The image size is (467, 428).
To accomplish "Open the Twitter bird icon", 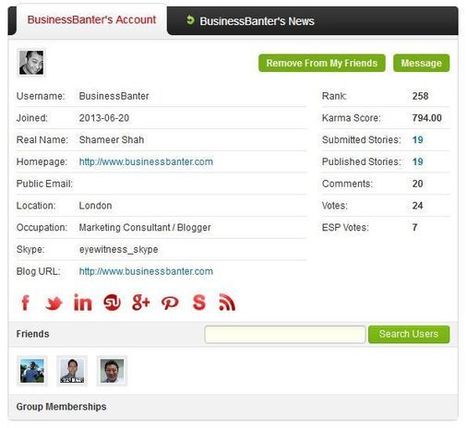I will [x=54, y=303].
